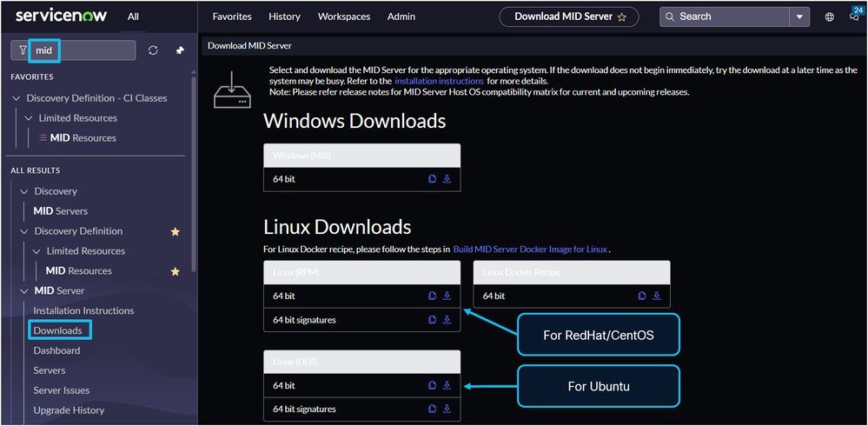The width and height of the screenshot is (868, 426).
Task: Download the Linux (DEB) 64 bit package
Action: [x=447, y=385]
